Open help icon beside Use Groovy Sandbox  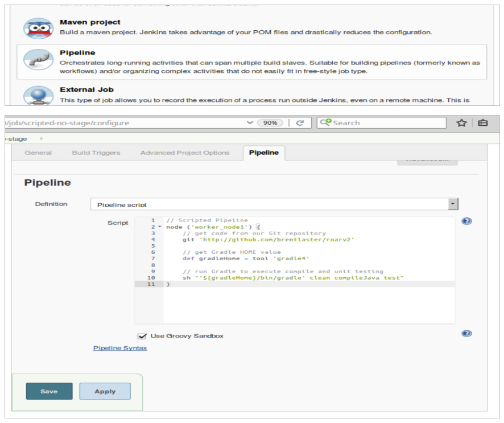pos(466,334)
